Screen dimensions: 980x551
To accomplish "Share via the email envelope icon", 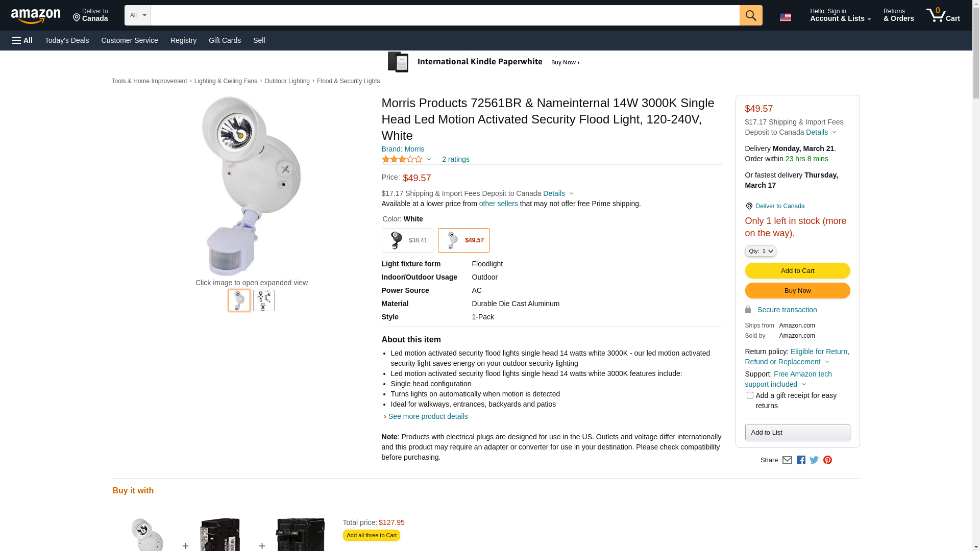I will 787,460.
